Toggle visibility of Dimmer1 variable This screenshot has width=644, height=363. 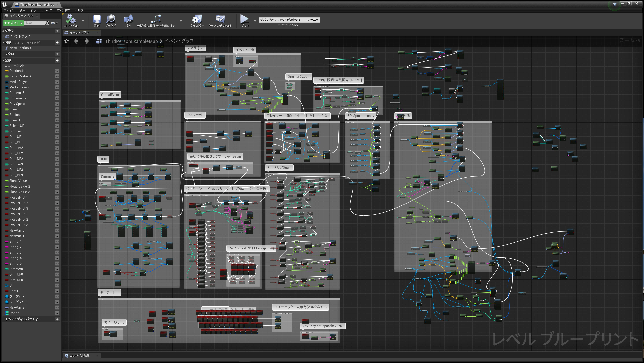point(57,131)
